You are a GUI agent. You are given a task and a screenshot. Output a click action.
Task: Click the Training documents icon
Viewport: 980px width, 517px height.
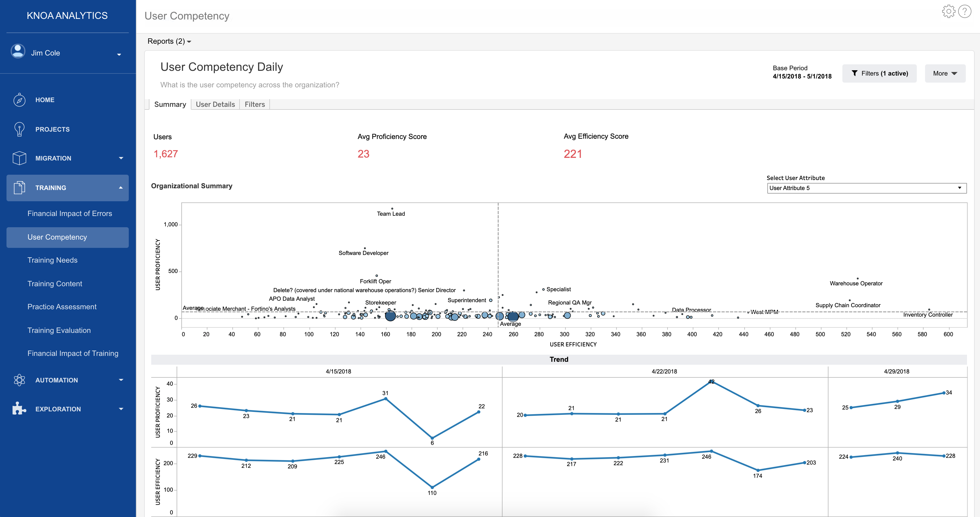coord(19,188)
